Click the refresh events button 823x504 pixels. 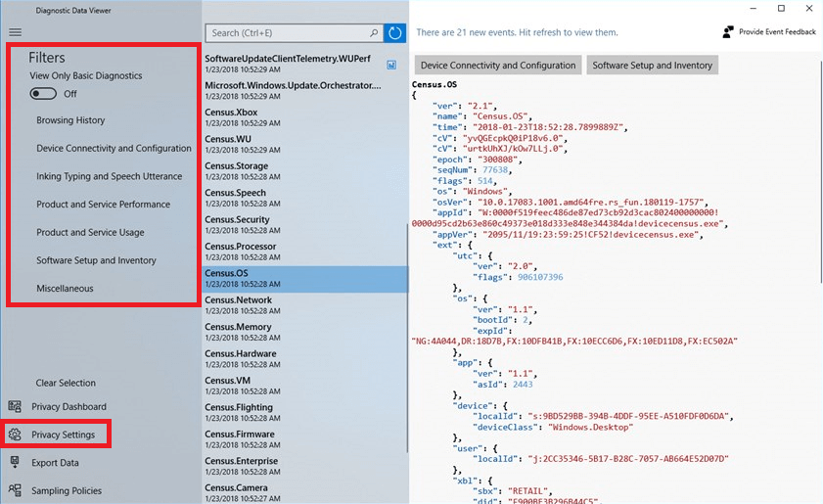click(394, 33)
